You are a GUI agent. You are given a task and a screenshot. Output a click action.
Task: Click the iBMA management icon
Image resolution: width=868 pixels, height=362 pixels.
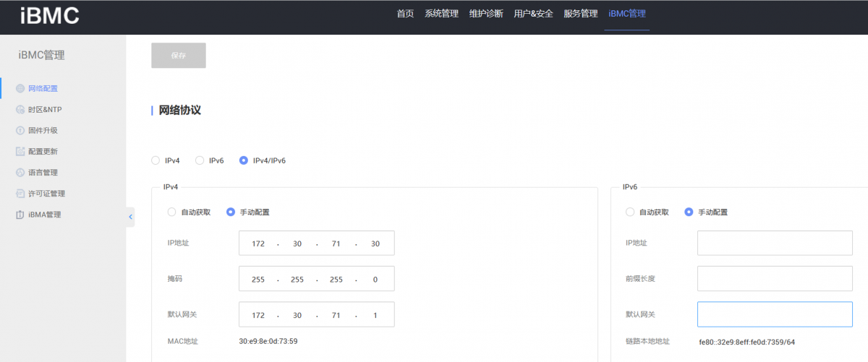pyautogui.click(x=20, y=215)
